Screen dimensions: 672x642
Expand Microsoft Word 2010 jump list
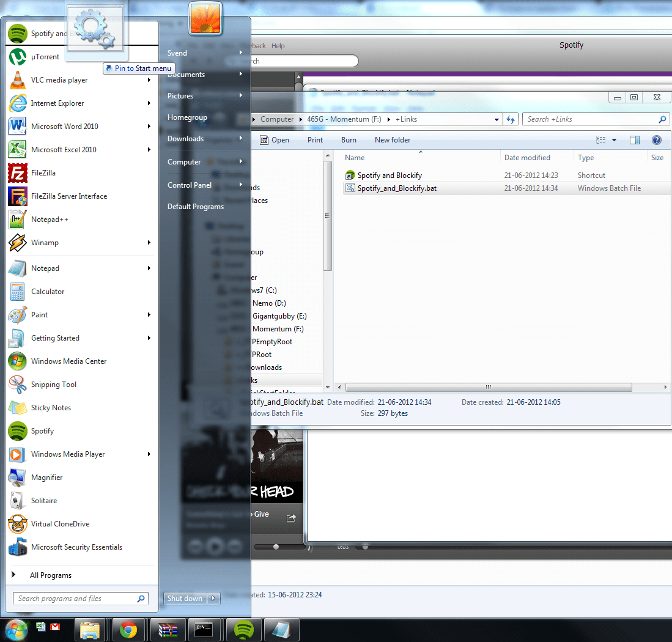point(149,127)
